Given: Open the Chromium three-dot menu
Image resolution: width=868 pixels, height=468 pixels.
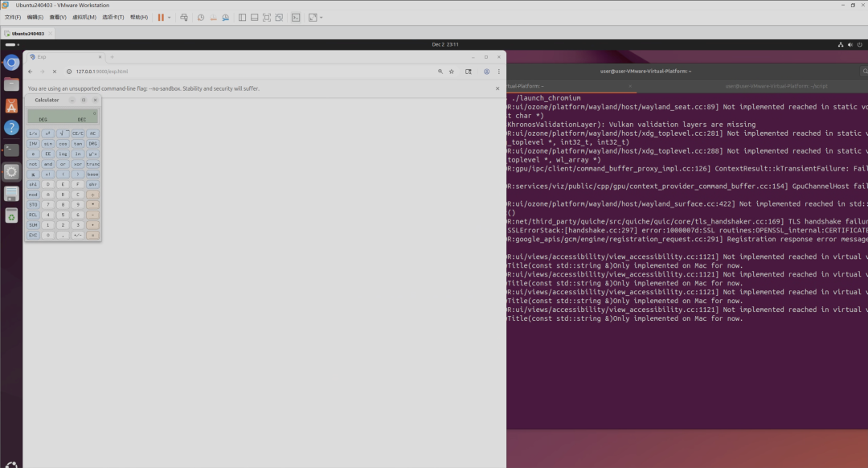Looking at the screenshot, I should (x=499, y=72).
